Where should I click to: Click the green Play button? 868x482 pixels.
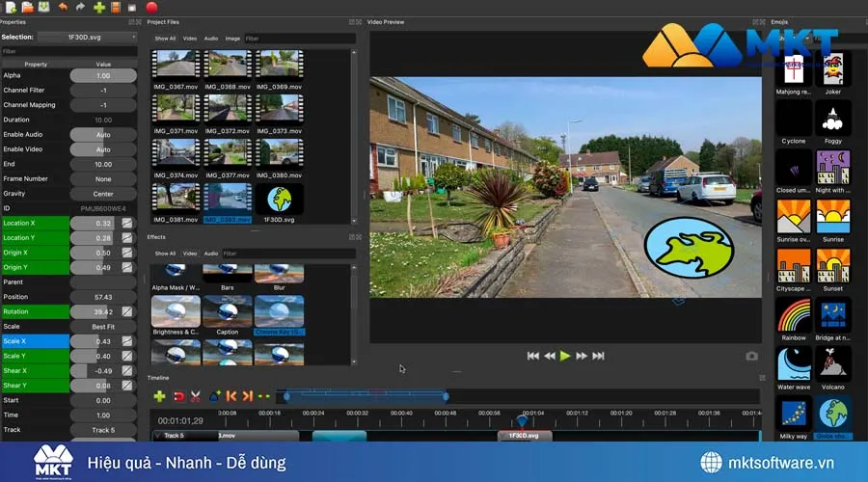click(564, 356)
